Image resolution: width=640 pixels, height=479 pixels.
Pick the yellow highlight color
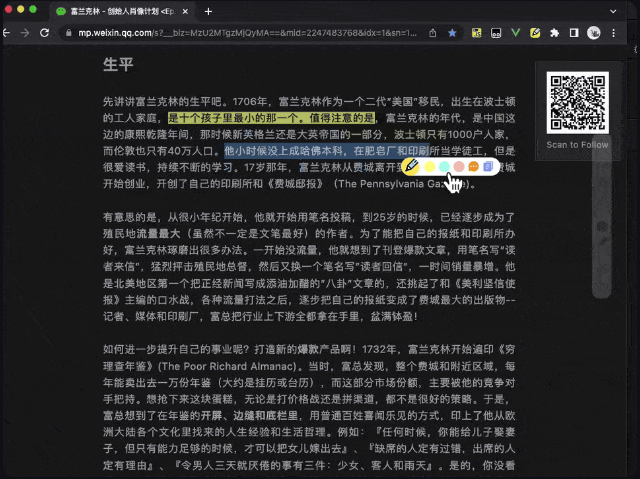[x=429, y=166]
